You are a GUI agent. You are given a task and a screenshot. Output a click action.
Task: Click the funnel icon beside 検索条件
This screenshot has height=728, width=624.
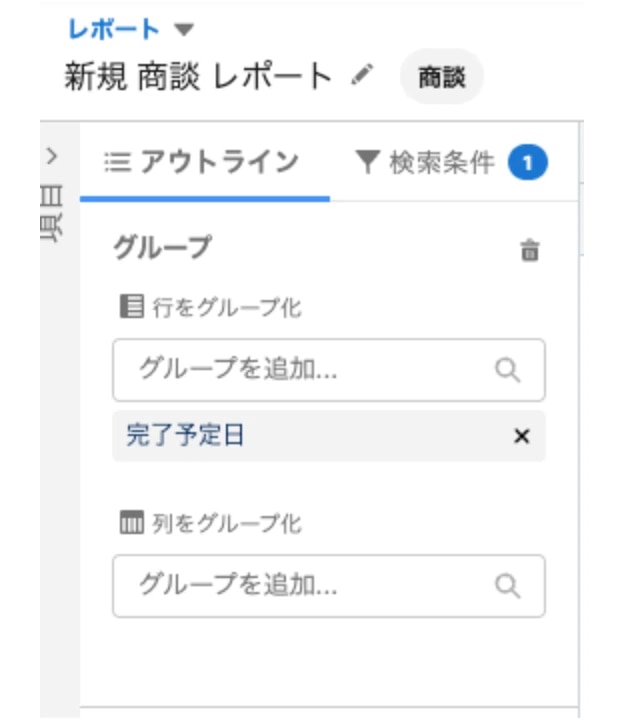point(368,162)
